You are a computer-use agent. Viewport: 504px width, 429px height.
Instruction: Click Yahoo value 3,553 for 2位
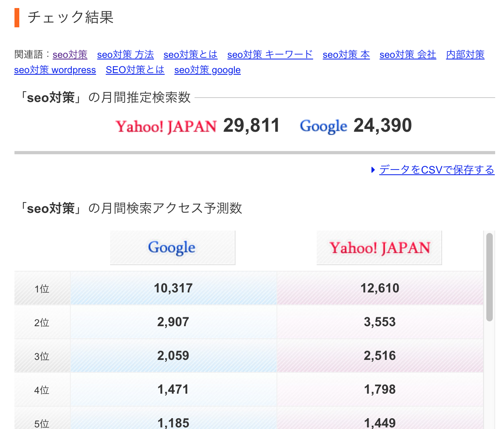point(380,322)
